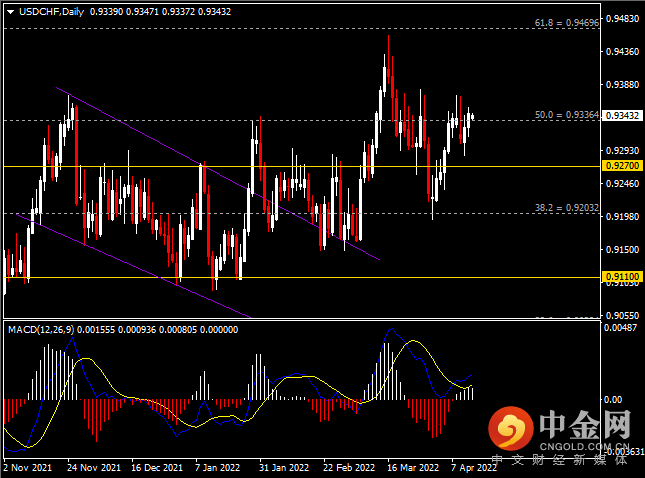Select the MACD value 0.001555
The width and height of the screenshot is (645, 478).
click(96, 329)
